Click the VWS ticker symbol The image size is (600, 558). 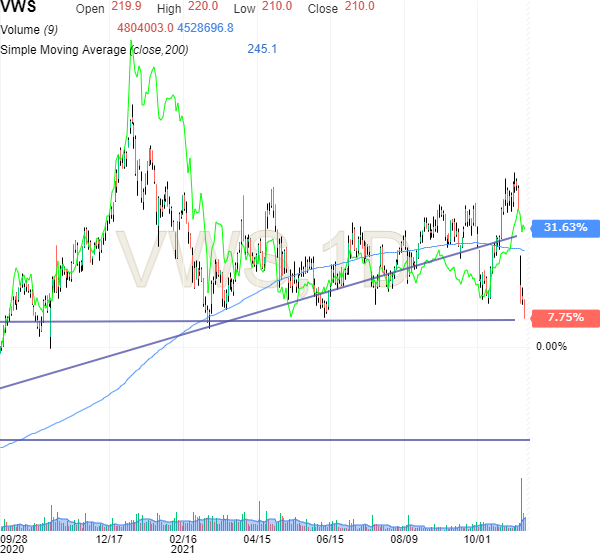coord(17,8)
